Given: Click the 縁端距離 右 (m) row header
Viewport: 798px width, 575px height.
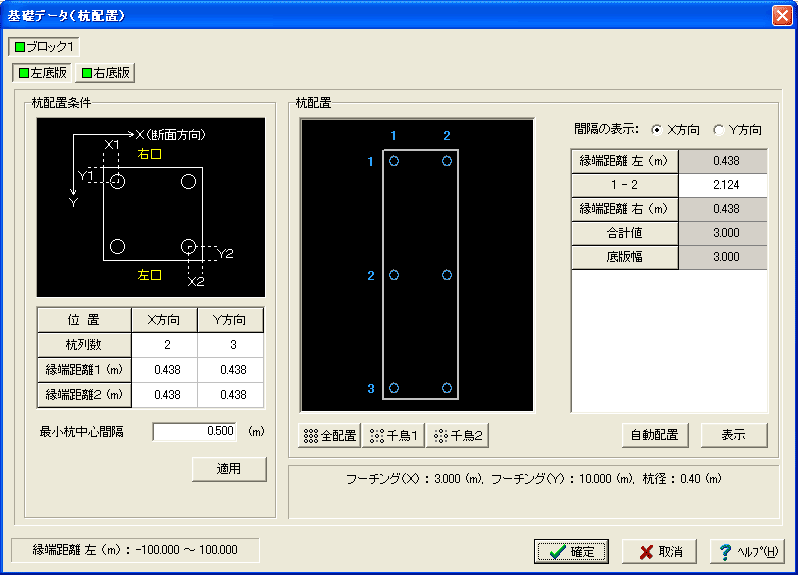Looking at the screenshot, I should point(625,209).
